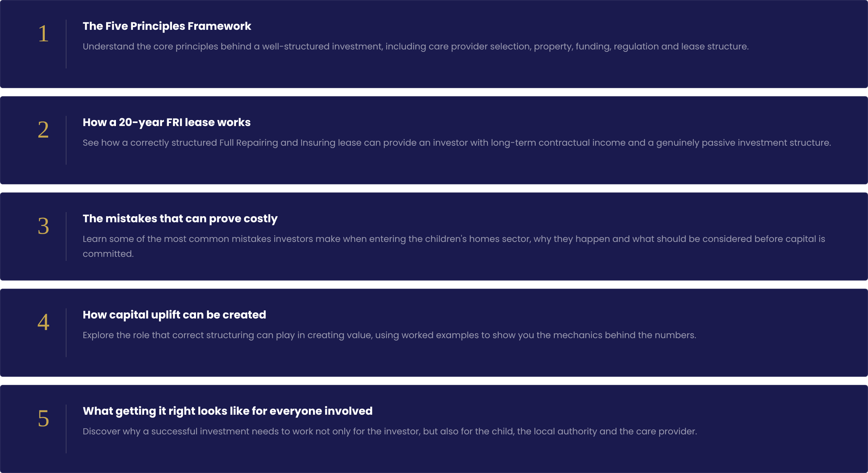This screenshot has width=868, height=473.
Task: Select The Five Principles Framework heading
Action: click(167, 26)
